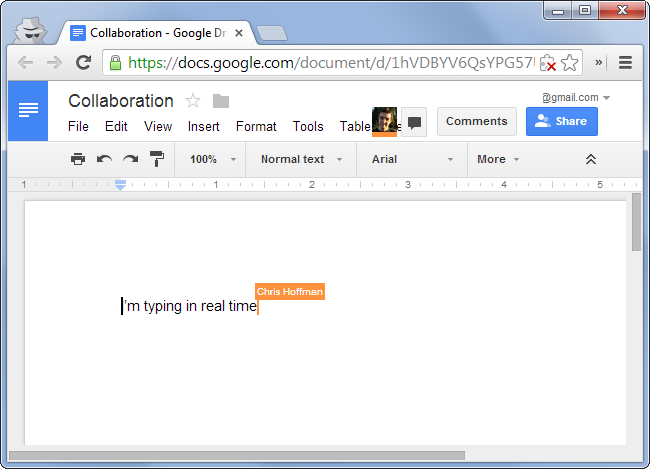650x469 pixels.
Task: Click the Docs home icon
Action: click(28, 111)
